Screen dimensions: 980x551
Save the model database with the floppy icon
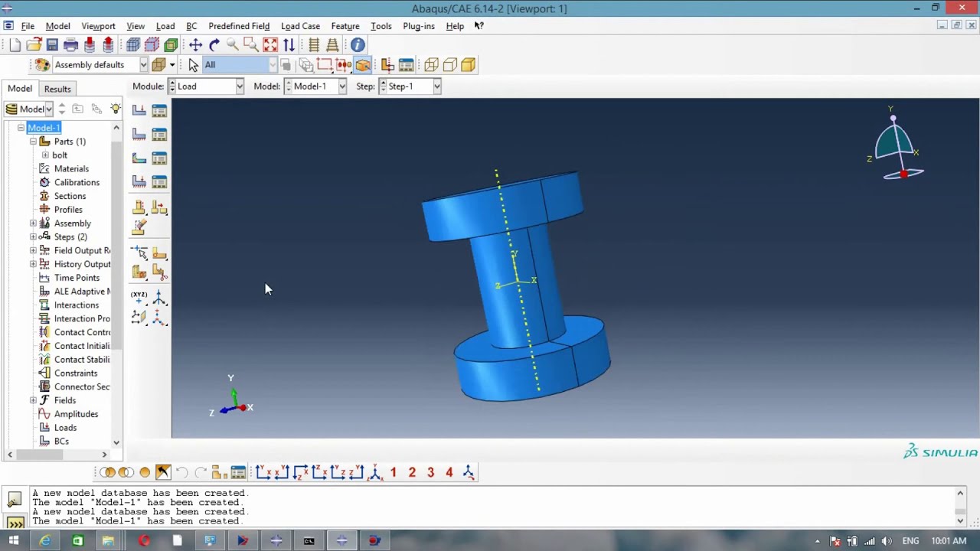coord(52,45)
